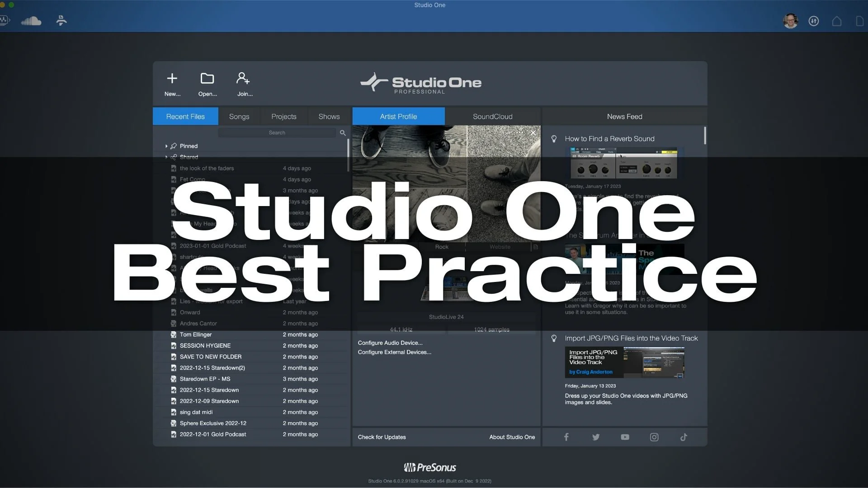Click About Studio One

click(512, 437)
